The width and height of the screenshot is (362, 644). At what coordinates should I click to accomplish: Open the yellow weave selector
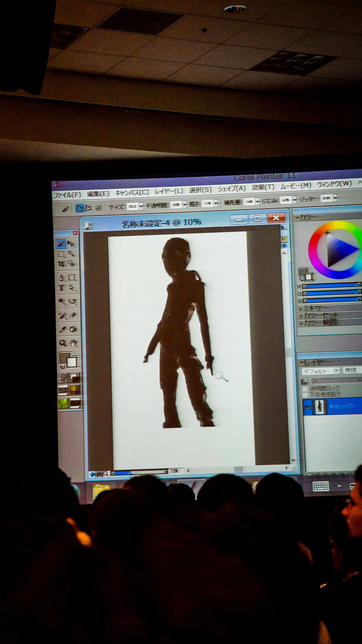(x=75, y=390)
